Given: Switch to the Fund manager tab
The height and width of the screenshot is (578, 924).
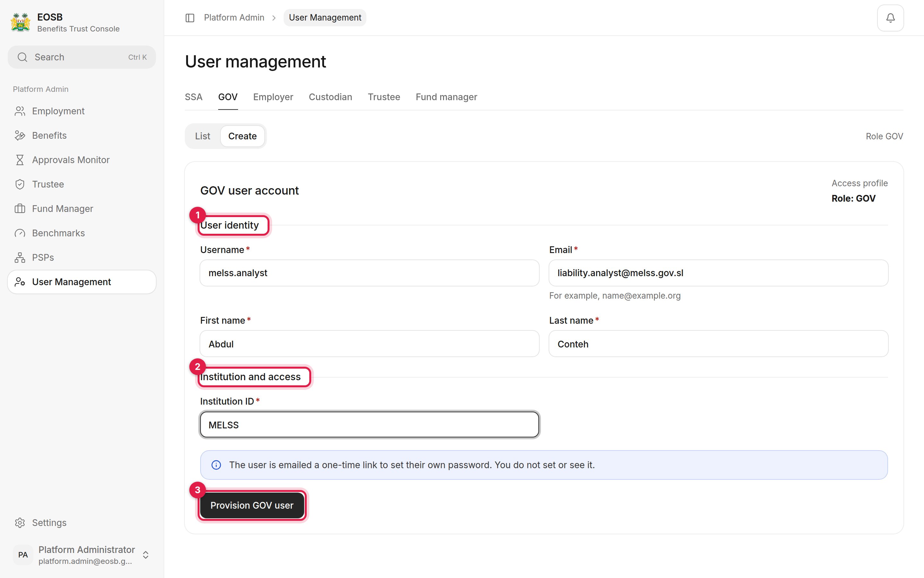Looking at the screenshot, I should pos(446,97).
